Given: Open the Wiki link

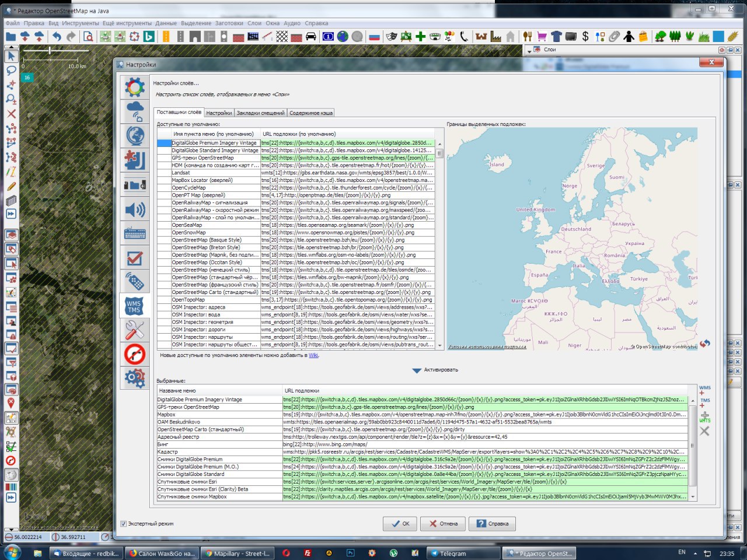Looking at the screenshot, I should click(313, 355).
